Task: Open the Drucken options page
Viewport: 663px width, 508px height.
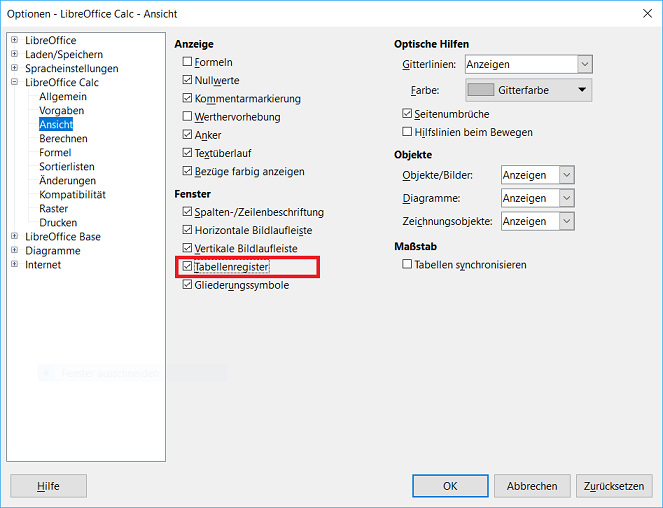Action: (58, 222)
